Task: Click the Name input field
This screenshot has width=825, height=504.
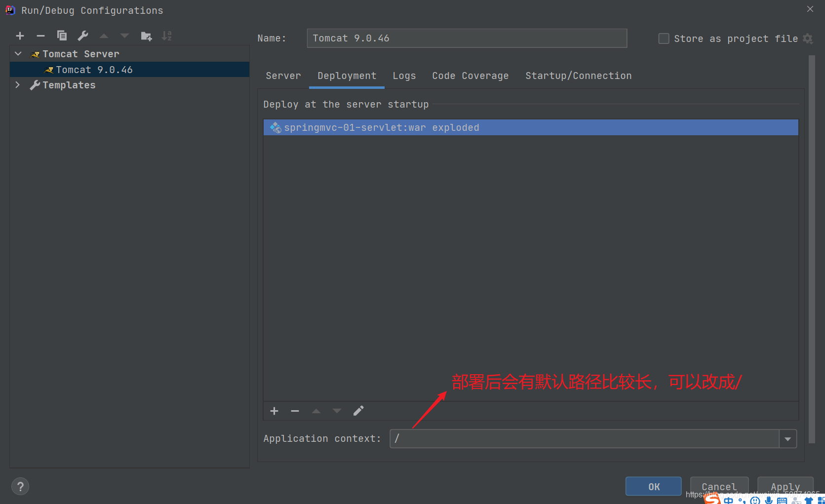Action: coord(467,38)
